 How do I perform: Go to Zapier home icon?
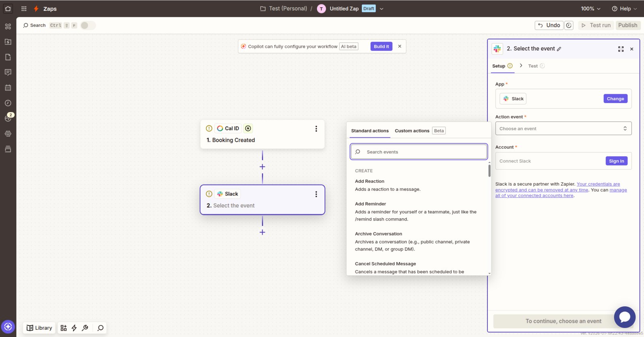(x=8, y=8)
